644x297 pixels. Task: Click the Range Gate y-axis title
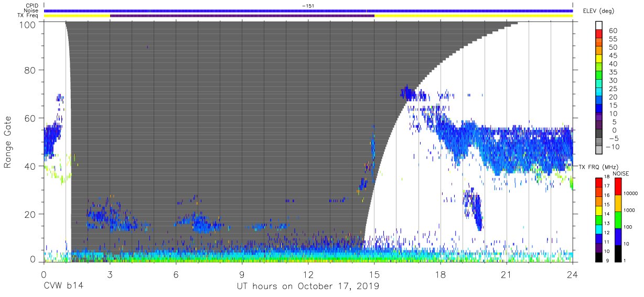(x=8, y=142)
